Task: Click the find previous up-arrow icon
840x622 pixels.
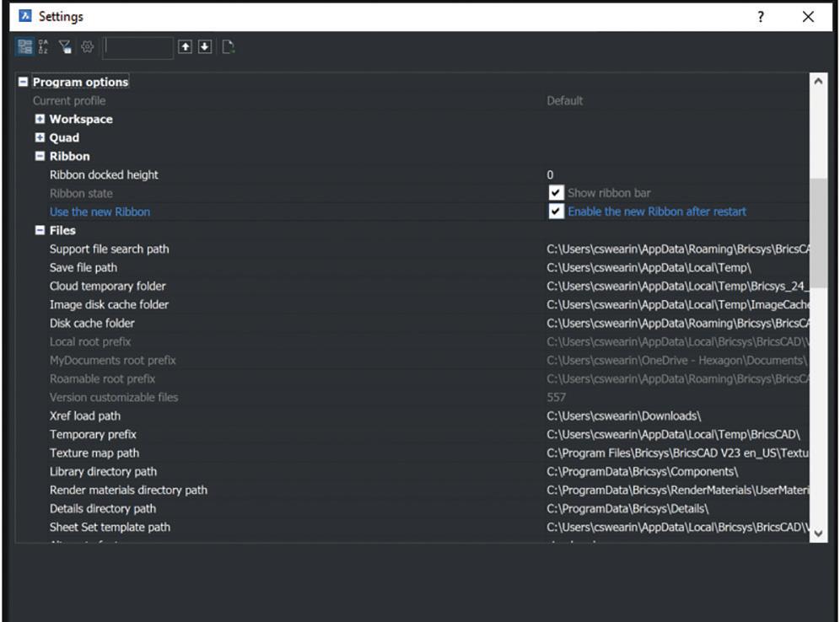Action: (x=186, y=47)
